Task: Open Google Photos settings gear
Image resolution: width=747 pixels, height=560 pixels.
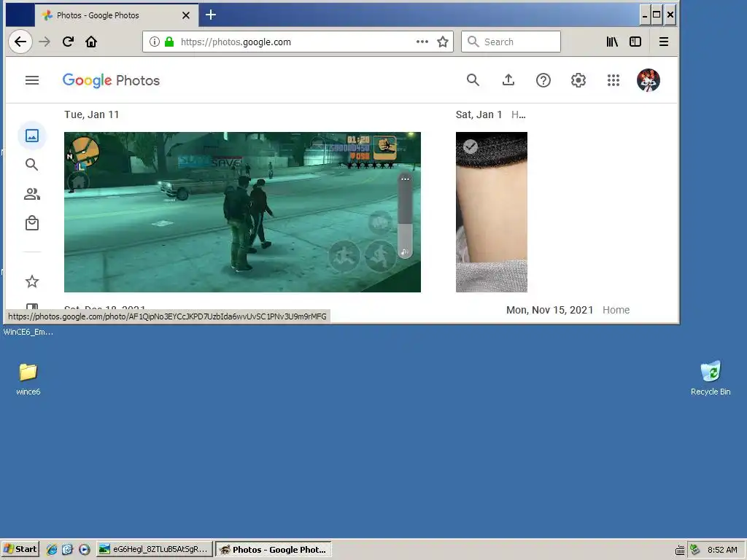Action: coord(578,80)
